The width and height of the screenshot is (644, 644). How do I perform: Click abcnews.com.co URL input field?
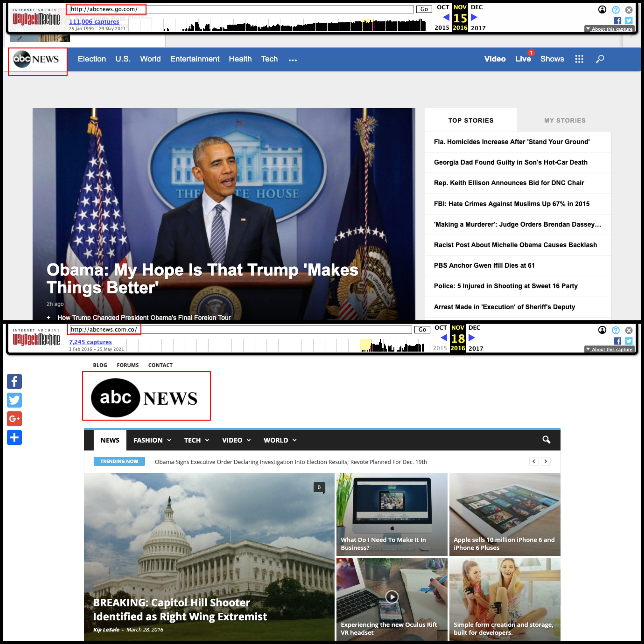[241, 329]
